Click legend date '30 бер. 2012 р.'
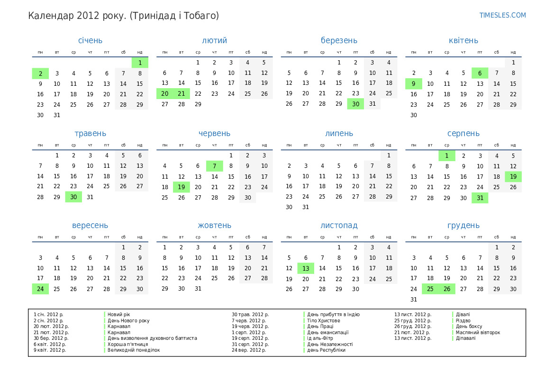The image size is (554, 392). 51,338
